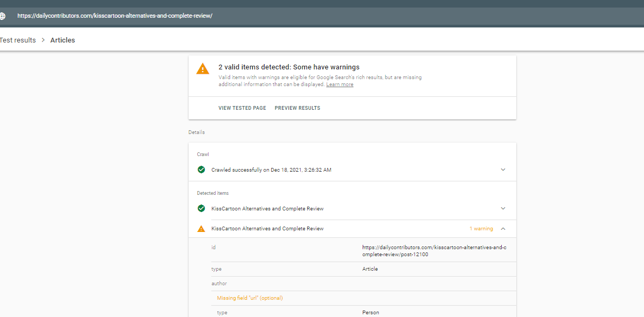Select the Missing field "url" warning row
The height and width of the screenshot is (317, 644).
(250, 298)
